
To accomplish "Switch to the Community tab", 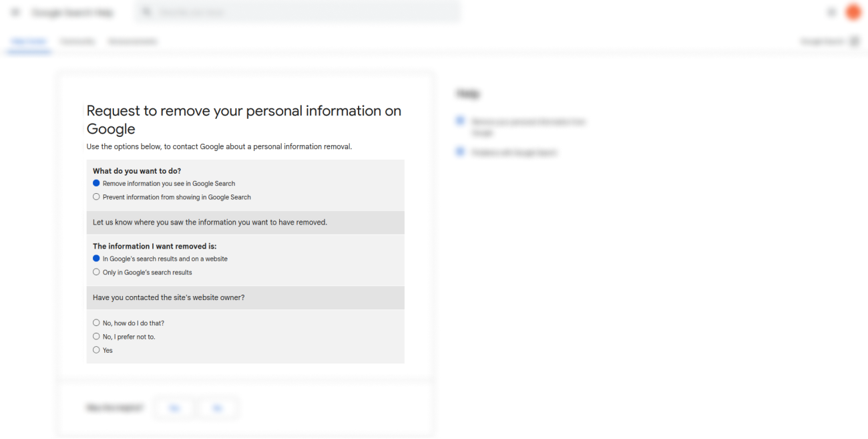I will coord(77,41).
